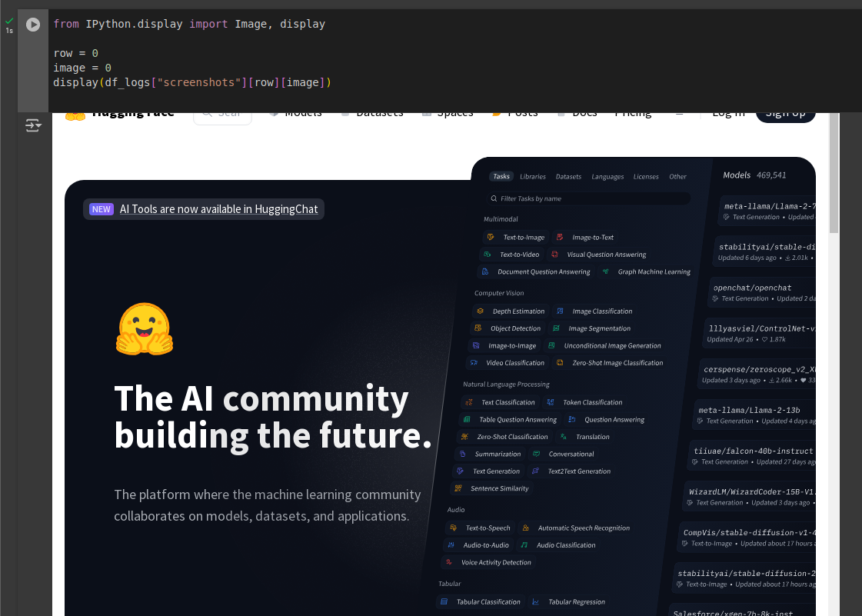This screenshot has width=862, height=616.
Task: Choose the Sentence Similarity chip
Action: point(491,488)
